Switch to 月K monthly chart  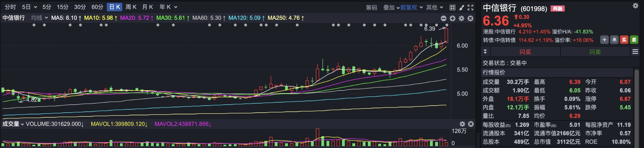(148, 7)
